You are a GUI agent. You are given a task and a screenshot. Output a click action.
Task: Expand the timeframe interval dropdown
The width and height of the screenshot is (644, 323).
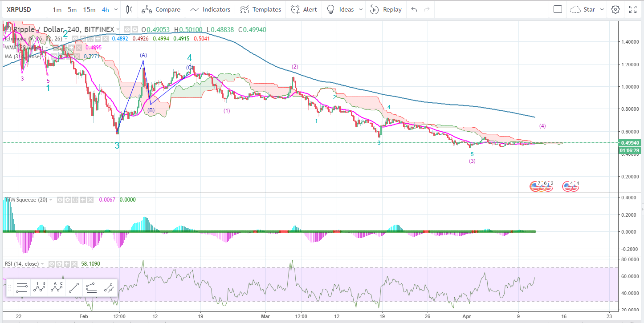pos(116,9)
